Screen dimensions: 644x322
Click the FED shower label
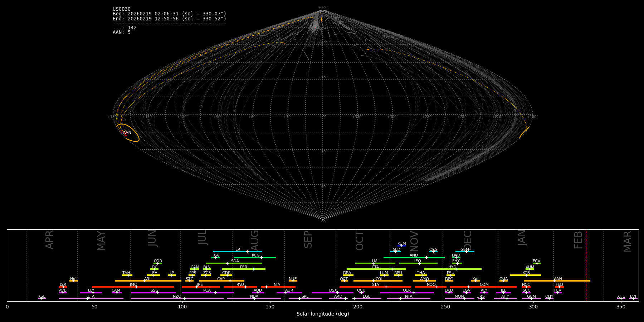[560, 285]
